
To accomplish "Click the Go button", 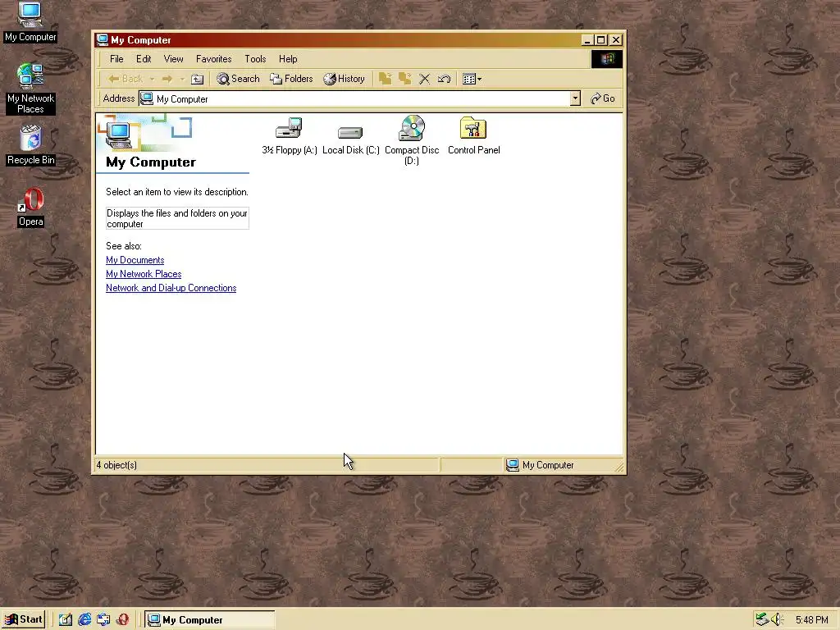I will [603, 98].
